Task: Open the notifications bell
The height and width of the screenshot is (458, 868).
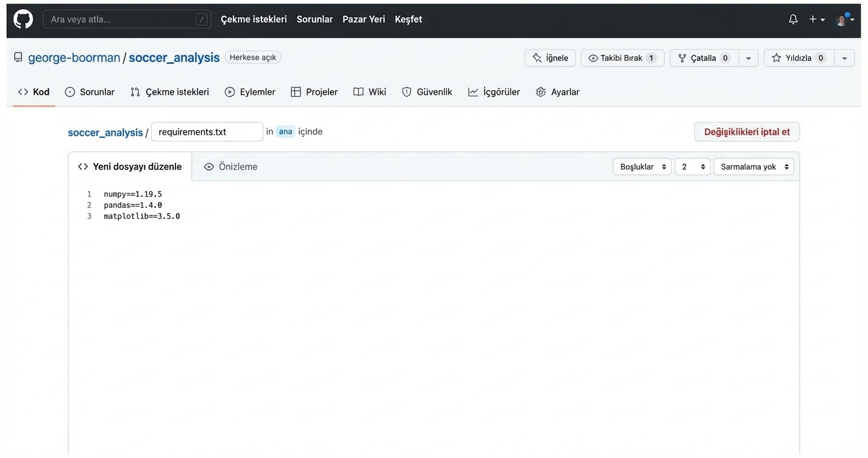Action: pos(793,19)
